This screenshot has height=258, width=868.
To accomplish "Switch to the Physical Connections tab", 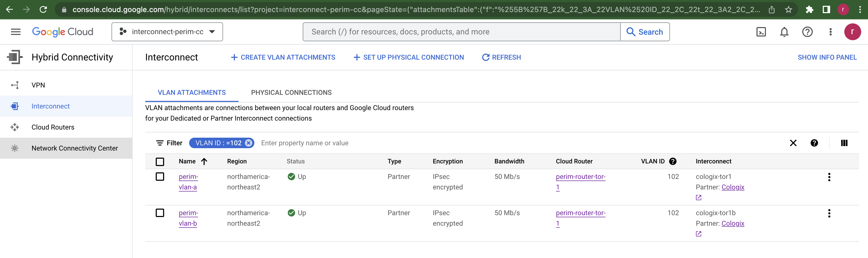I will (291, 92).
